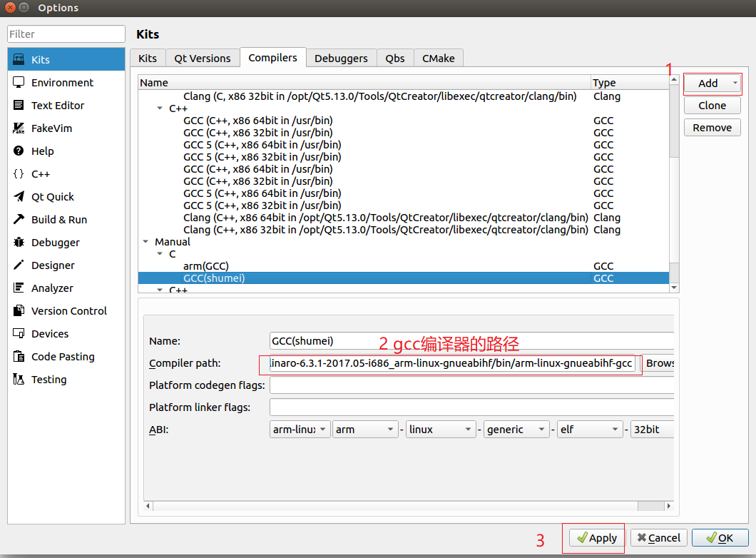756x558 pixels.
Task: Click the Platform linker flags field
Action: point(471,407)
